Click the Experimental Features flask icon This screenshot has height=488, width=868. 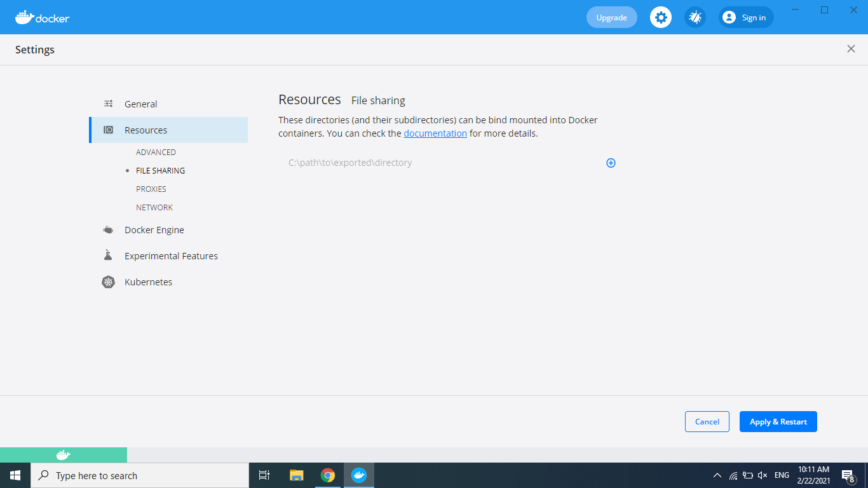click(x=108, y=255)
